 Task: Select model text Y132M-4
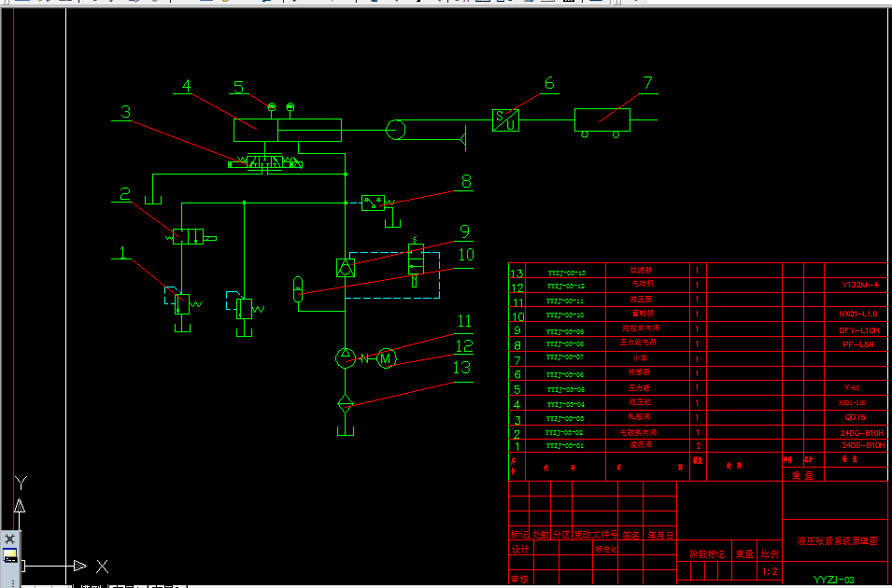click(861, 285)
